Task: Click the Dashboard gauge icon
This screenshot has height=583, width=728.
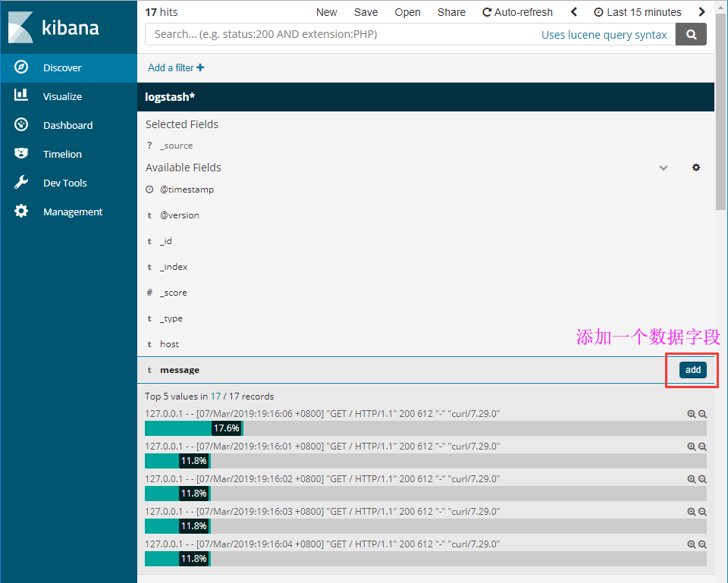Action: (21, 125)
